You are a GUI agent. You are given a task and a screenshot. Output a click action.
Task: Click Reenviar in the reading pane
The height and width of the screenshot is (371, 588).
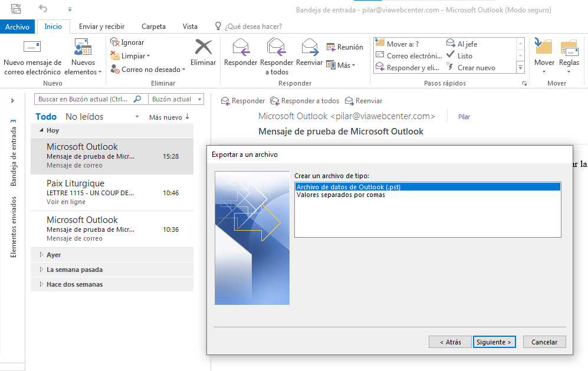[363, 101]
